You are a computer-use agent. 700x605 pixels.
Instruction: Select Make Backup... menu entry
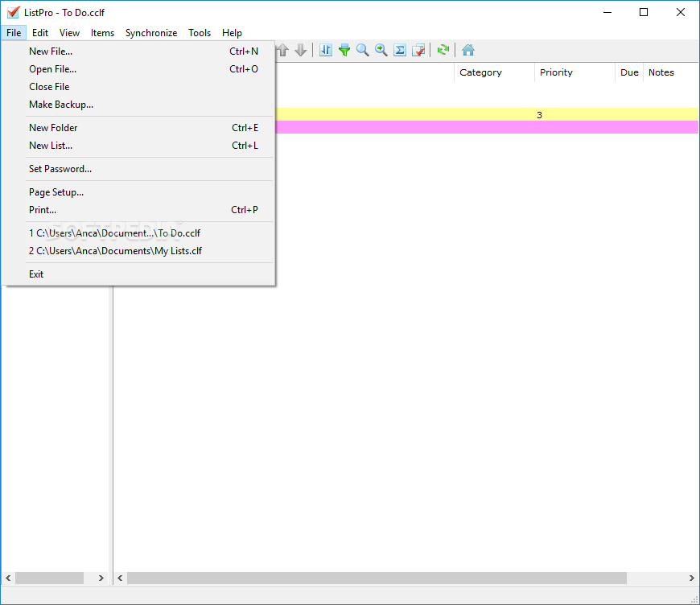pos(138,105)
